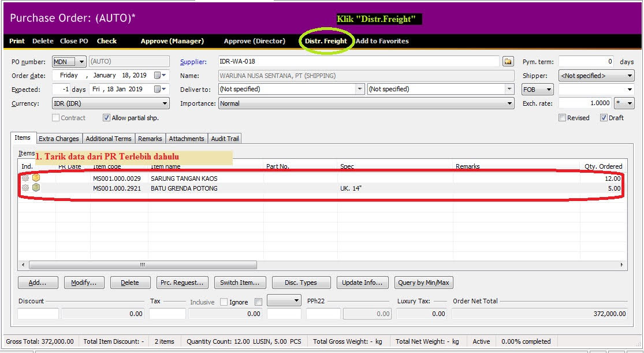Click gear icon on SARUNG TANGAN KAOS row
Screen dimensions: 644x353
pyautogui.click(x=25, y=179)
